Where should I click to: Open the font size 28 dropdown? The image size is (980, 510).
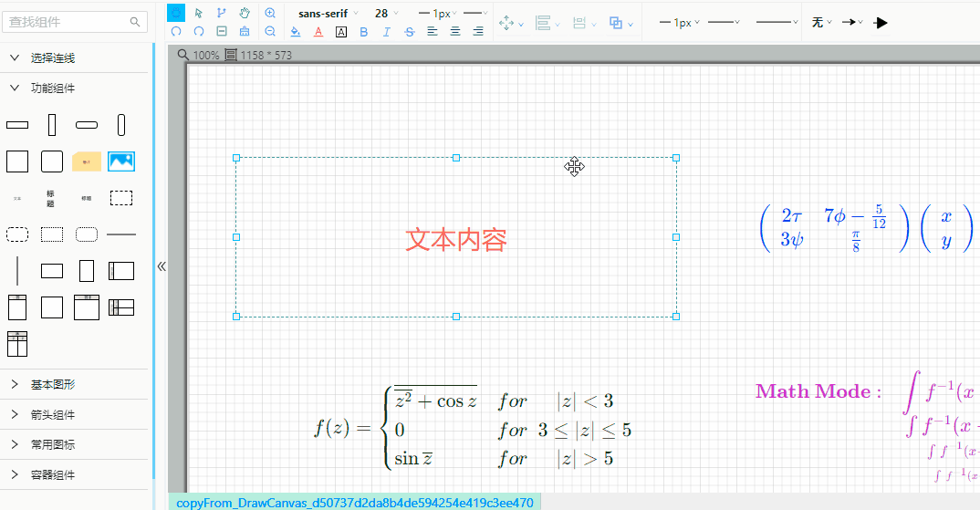point(386,13)
